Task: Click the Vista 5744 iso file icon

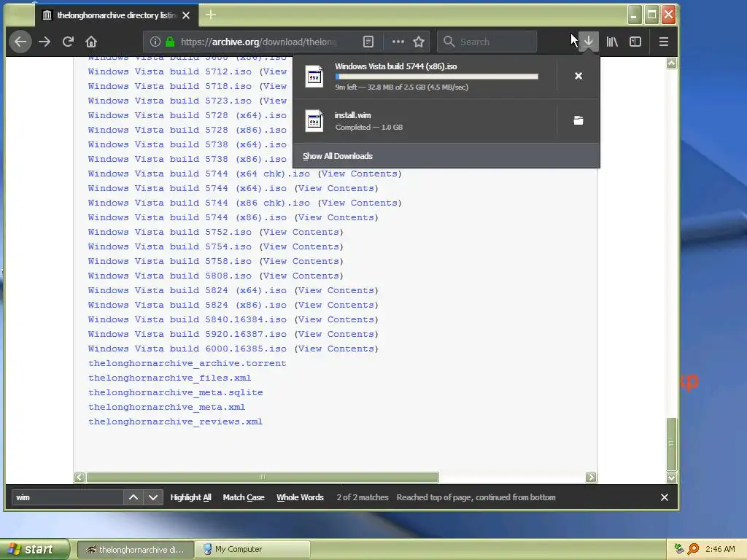Action: coord(314,76)
